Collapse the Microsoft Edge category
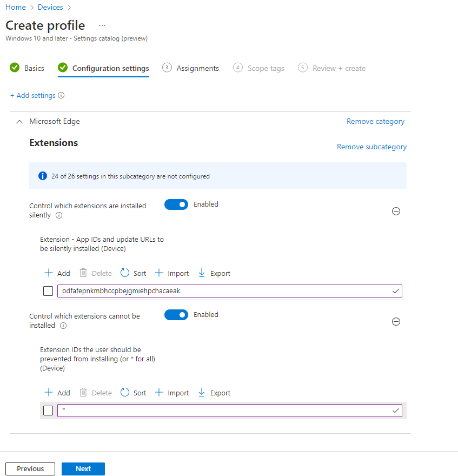 tap(19, 122)
